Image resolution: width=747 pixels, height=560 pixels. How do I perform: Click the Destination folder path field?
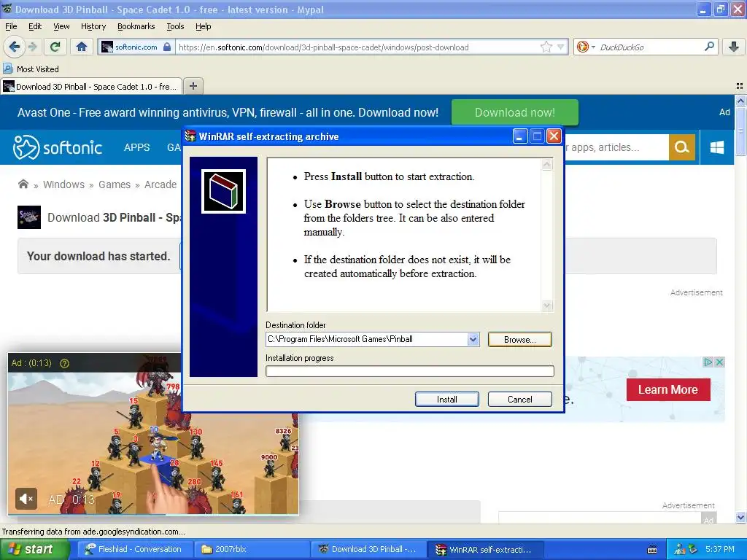click(x=367, y=340)
